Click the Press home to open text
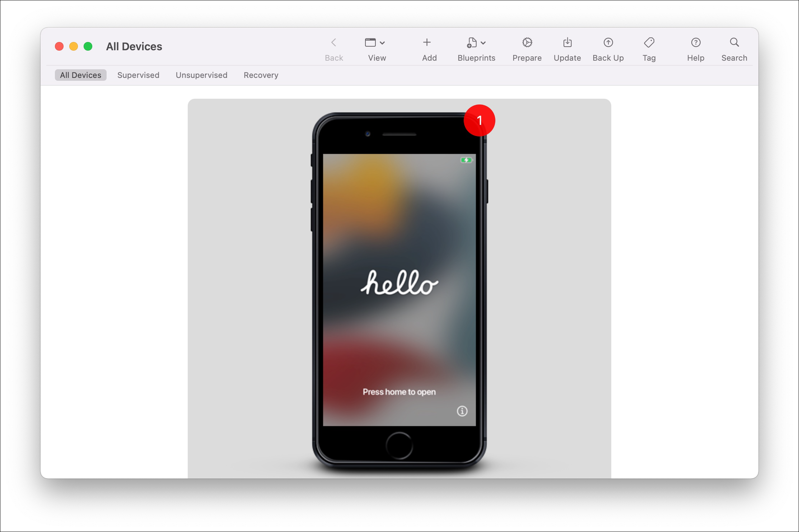Screen dimensions: 799x532 tap(399, 392)
